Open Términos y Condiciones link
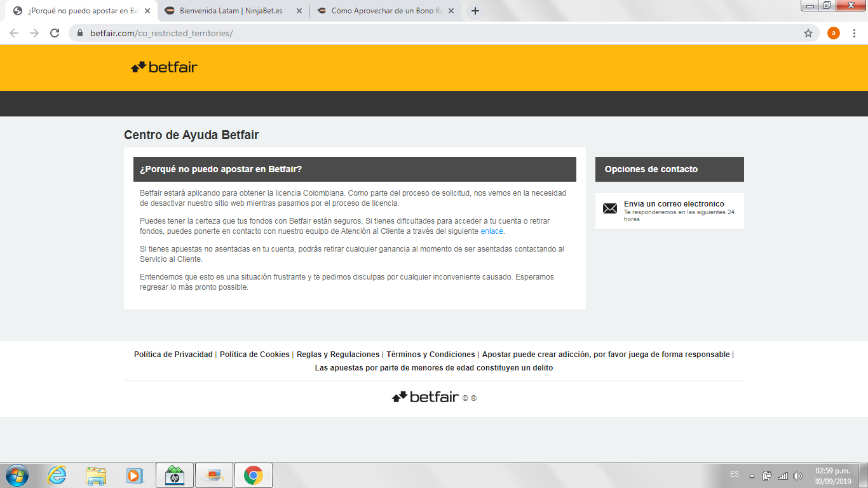Screen dimensions: 868x488 (x=430, y=355)
